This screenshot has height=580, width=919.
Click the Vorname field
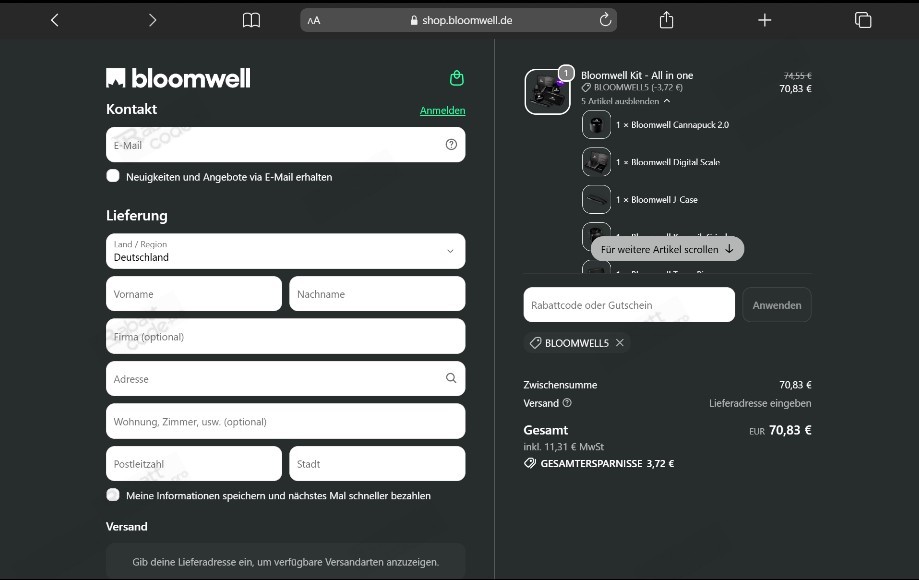pos(194,294)
